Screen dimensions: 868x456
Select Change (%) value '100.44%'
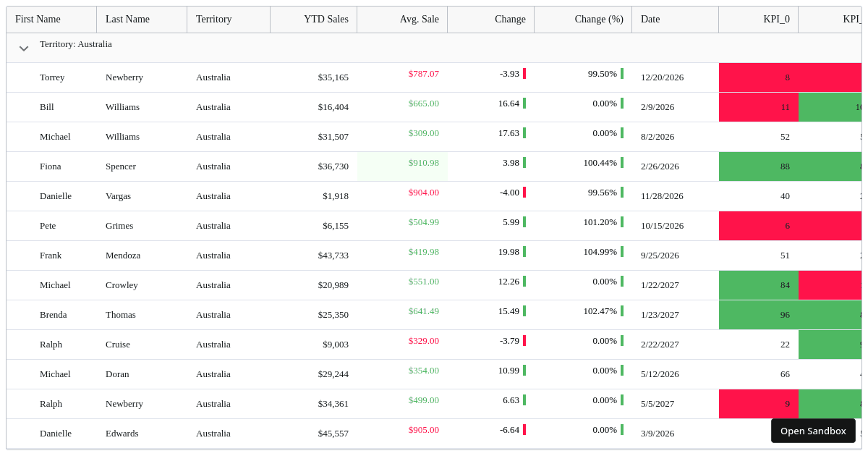point(600,163)
